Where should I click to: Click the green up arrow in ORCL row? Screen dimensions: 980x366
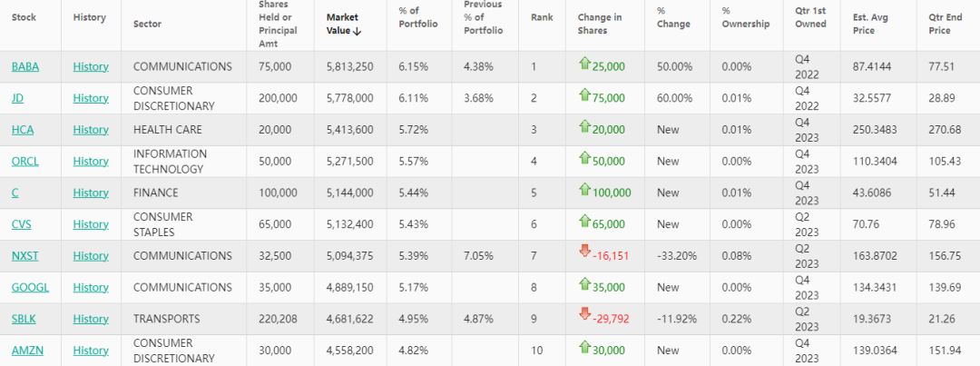click(x=585, y=158)
